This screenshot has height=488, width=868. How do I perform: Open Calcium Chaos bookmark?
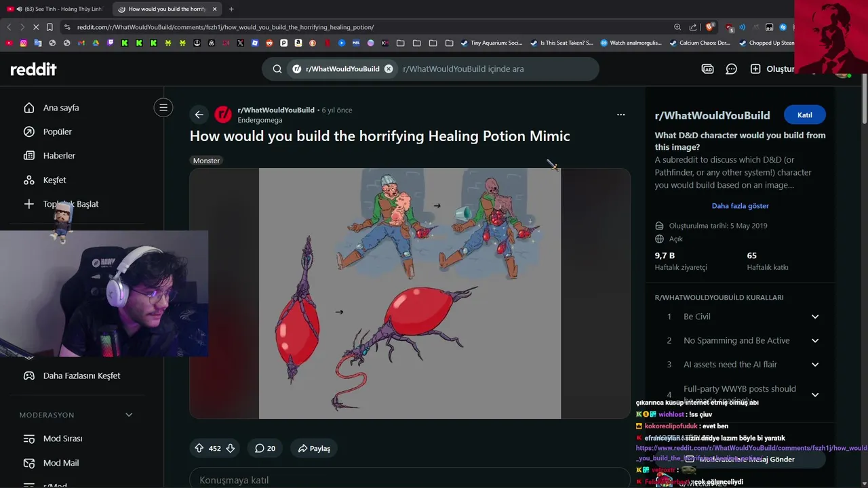(x=700, y=43)
